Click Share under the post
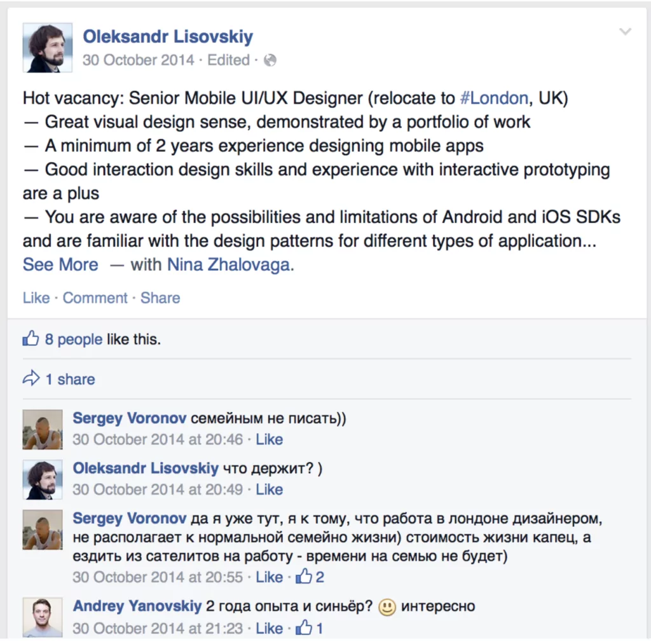The width and height of the screenshot is (651, 644). pos(160,298)
